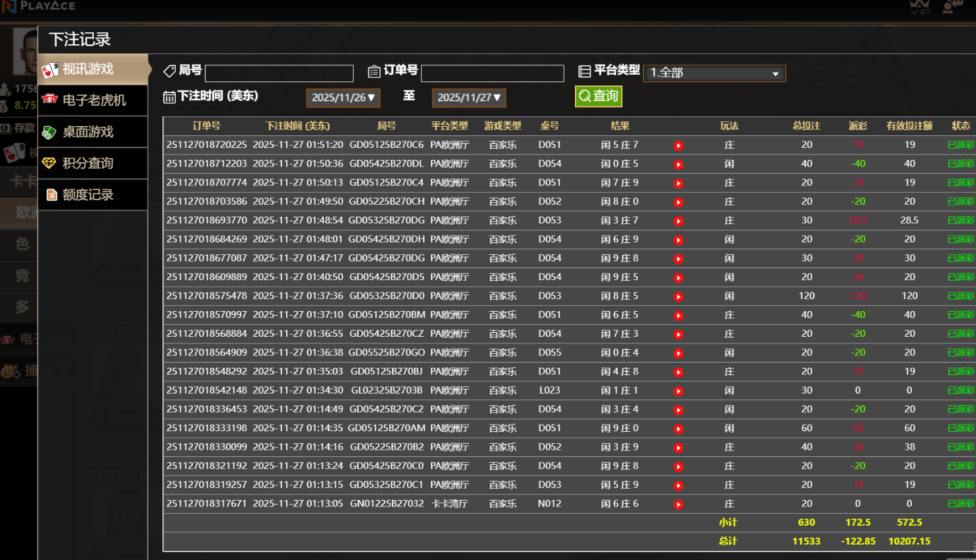
Task: Open the start date picker 2025/11/26
Action: tap(343, 98)
